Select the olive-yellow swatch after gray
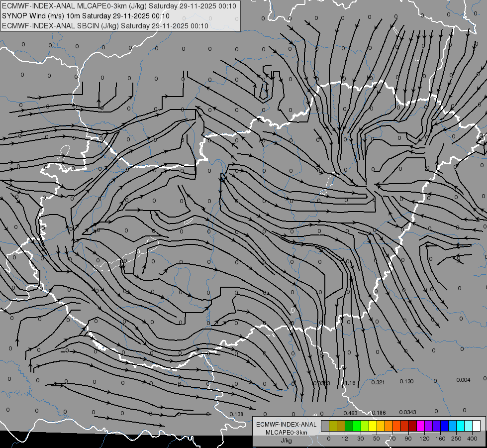 [x=333, y=426]
